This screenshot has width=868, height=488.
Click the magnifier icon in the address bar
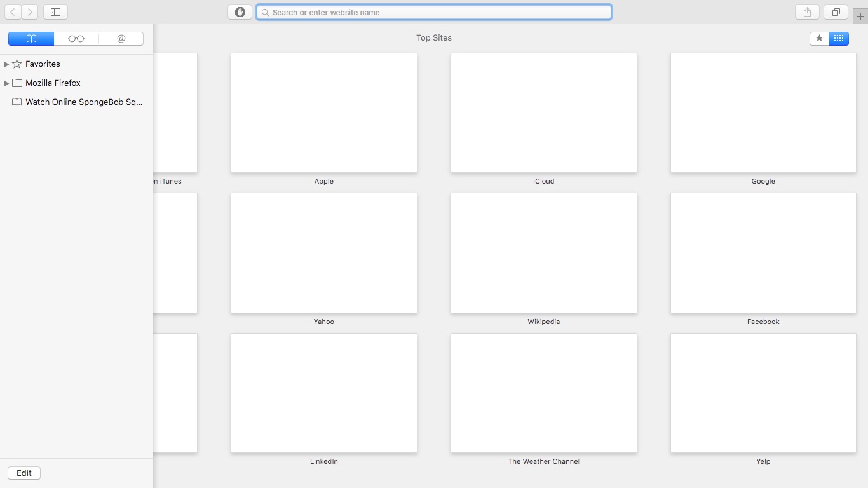click(x=266, y=12)
